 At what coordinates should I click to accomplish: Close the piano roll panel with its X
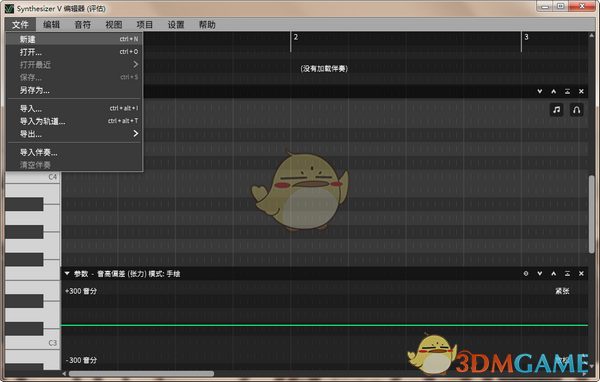coord(581,91)
